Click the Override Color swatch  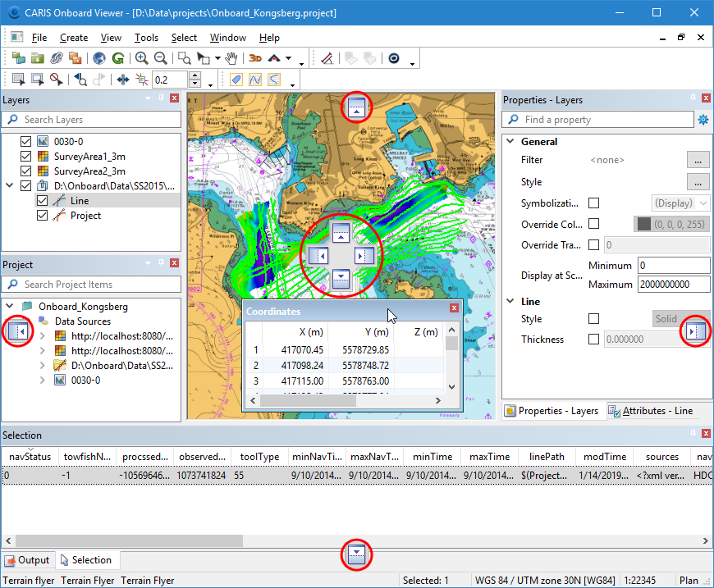(x=644, y=224)
